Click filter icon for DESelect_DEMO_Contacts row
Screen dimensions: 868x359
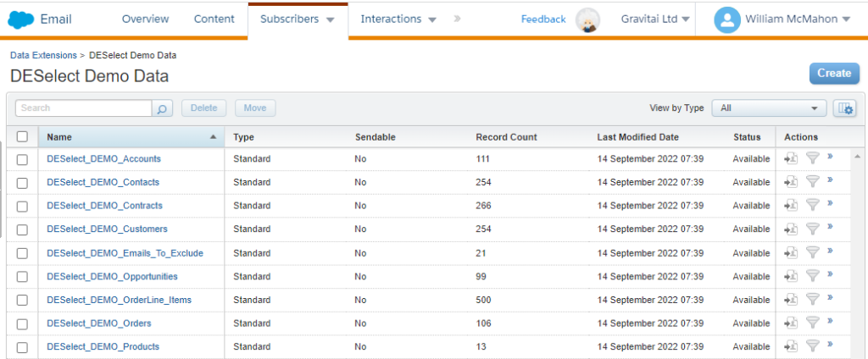pos(812,181)
